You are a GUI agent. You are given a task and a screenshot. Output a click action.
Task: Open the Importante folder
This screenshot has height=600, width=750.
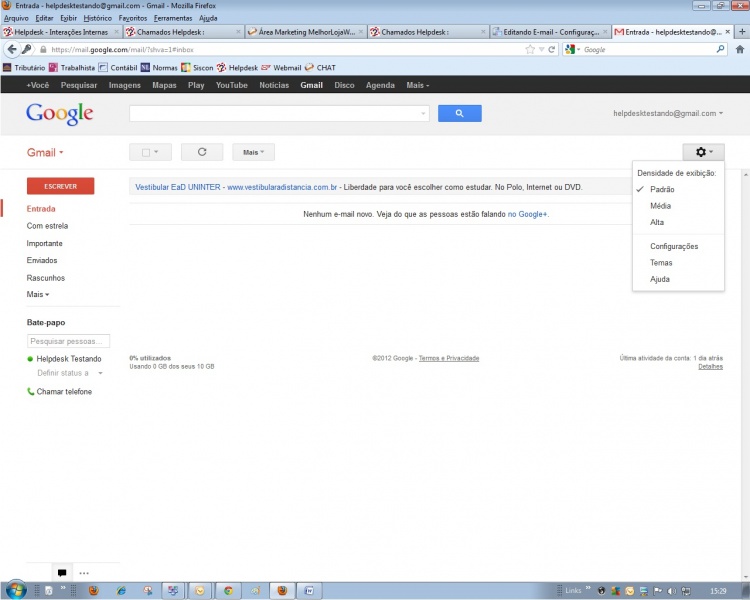click(x=44, y=244)
